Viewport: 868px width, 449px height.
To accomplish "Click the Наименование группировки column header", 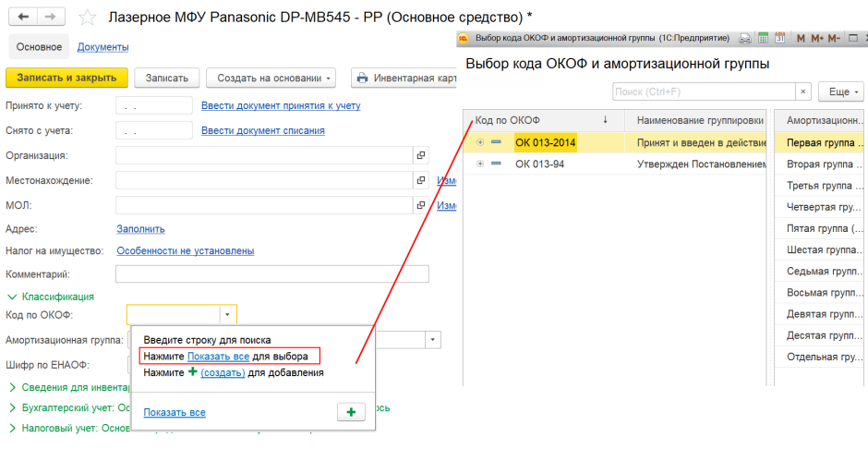I will (x=696, y=120).
